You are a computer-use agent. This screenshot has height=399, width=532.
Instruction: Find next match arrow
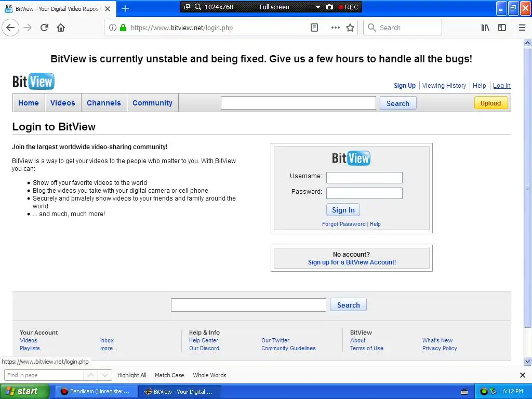pos(105,375)
